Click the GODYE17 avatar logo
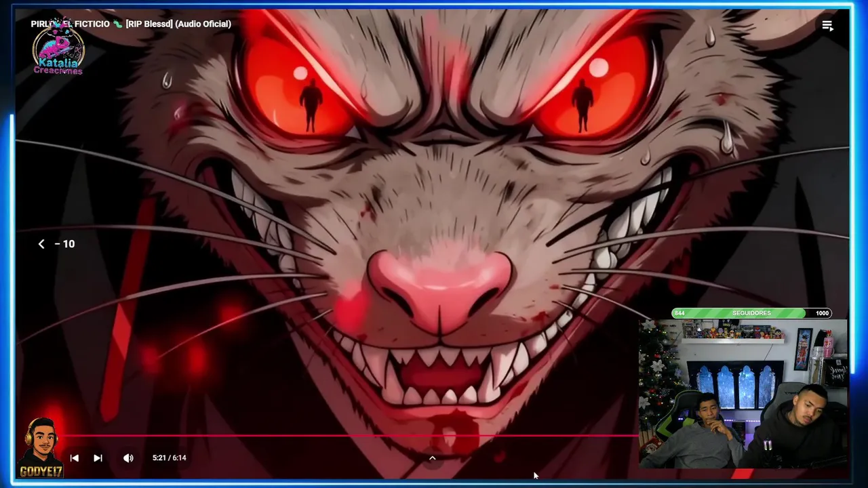 point(41,447)
